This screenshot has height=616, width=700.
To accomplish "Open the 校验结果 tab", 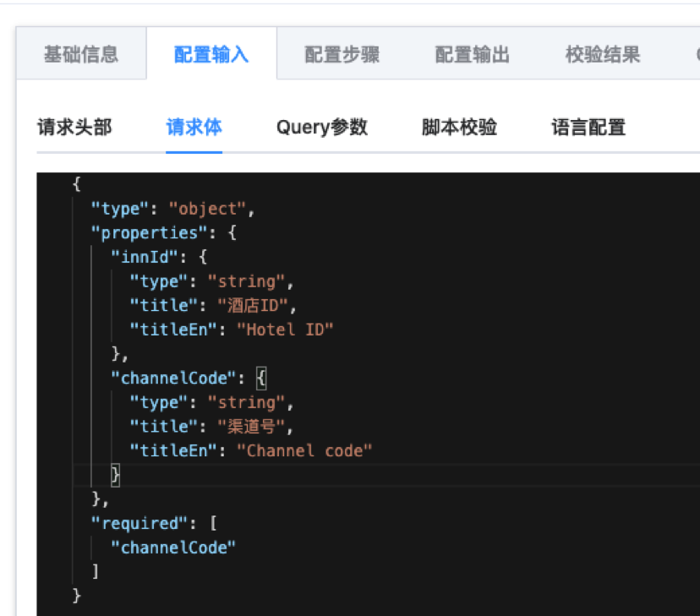I will pos(602,55).
